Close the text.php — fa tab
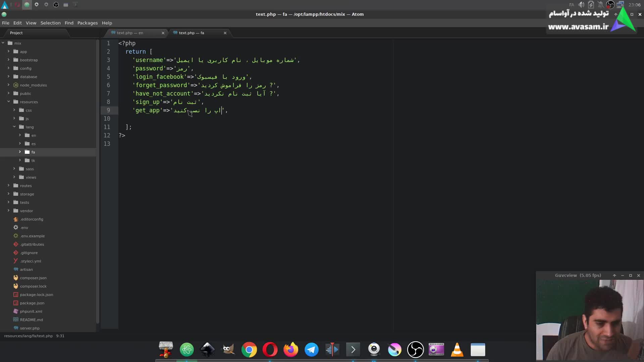 tap(225, 33)
